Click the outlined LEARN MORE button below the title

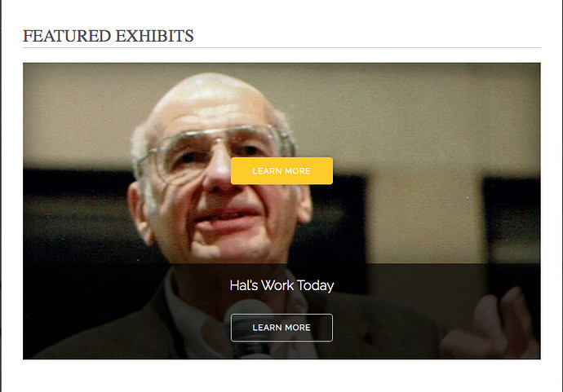click(281, 328)
